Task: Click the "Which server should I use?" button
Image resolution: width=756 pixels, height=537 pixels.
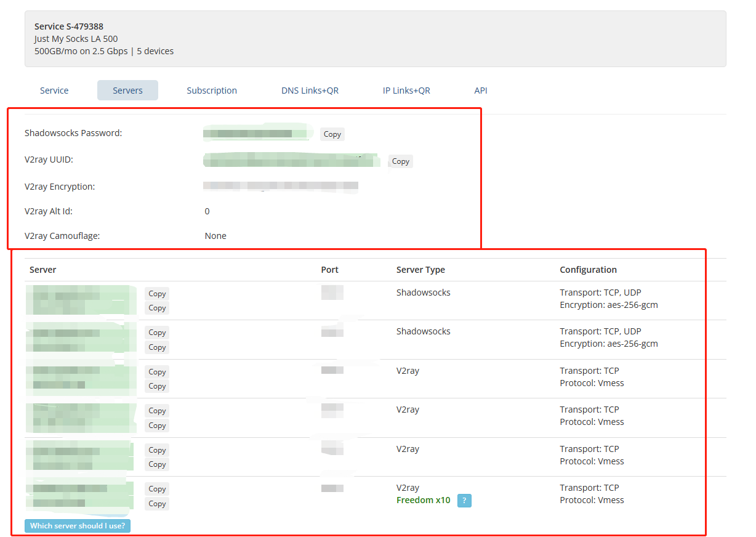Action: (78, 526)
